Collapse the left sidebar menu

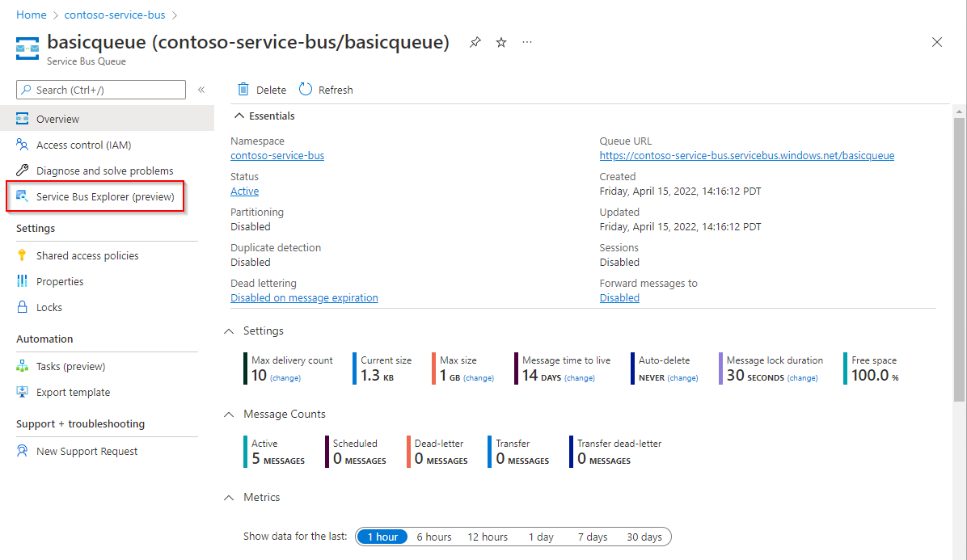201,90
